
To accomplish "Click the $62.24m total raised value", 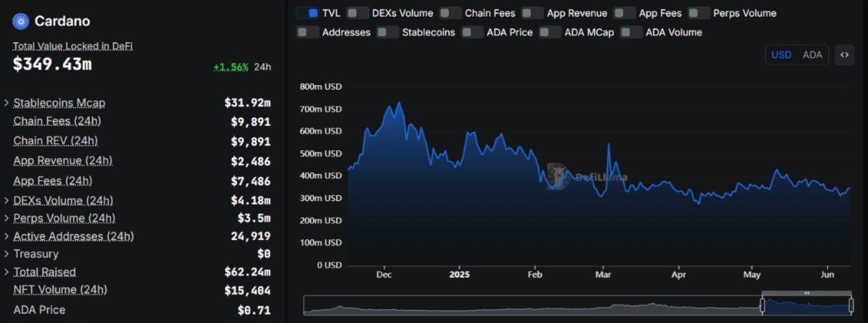I will pyautogui.click(x=248, y=272).
